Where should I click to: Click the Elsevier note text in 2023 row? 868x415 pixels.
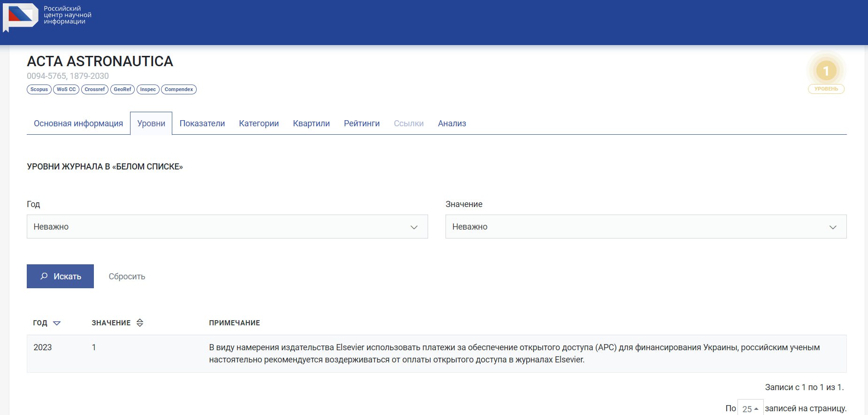515,354
